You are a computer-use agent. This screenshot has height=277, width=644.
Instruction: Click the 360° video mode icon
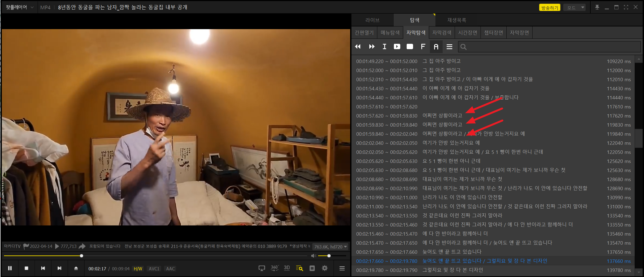pos(274,268)
